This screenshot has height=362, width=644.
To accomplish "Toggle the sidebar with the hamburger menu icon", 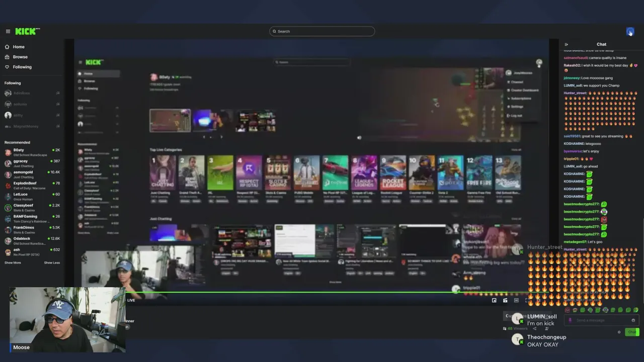I will 8,31.
